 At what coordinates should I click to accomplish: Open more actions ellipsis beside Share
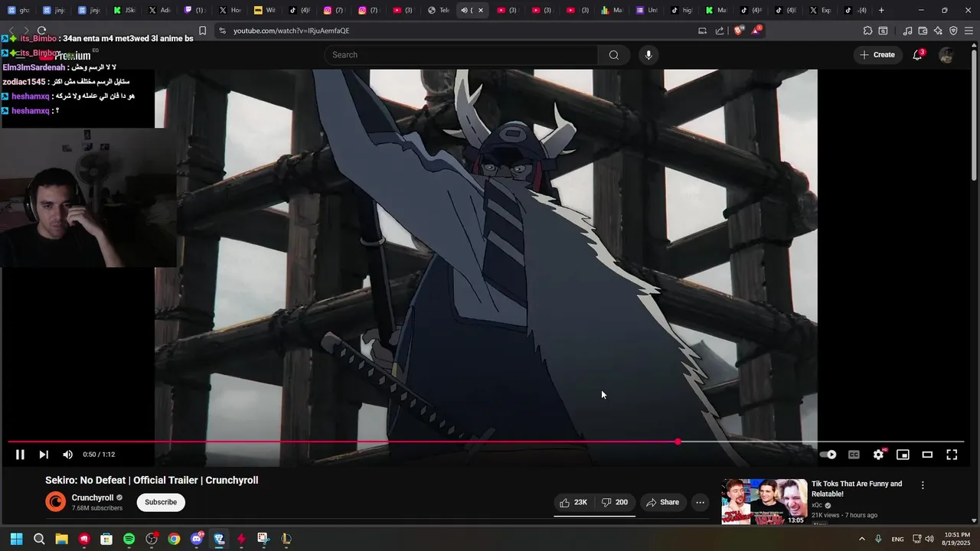coord(700,502)
